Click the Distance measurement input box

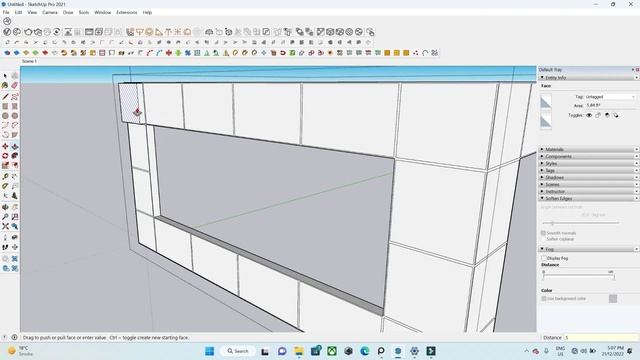point(601,338)
